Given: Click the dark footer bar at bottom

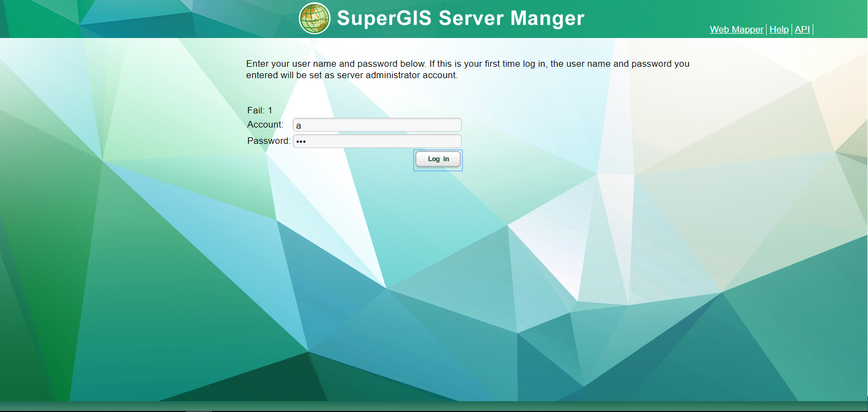Looking at the screenshot, I should pos(434,406).
